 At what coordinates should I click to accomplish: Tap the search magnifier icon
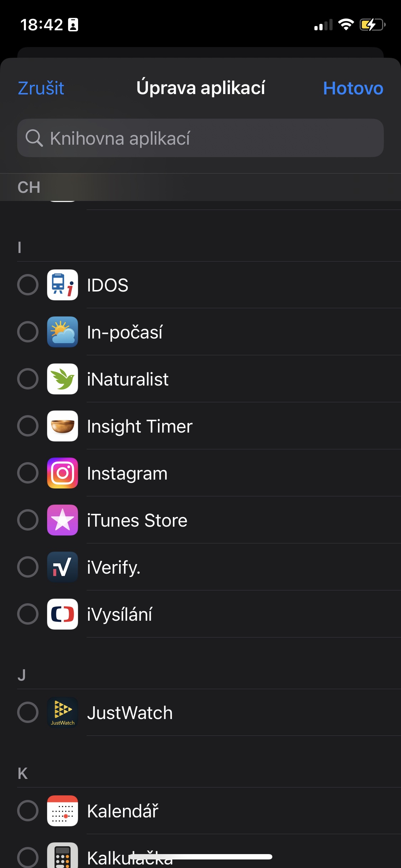coord(34,138)
